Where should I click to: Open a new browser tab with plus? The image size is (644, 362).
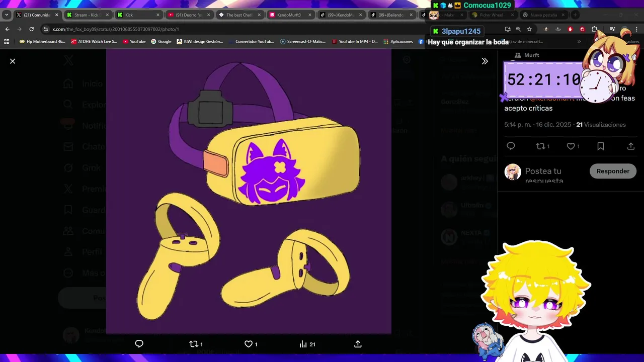[575, 15]
